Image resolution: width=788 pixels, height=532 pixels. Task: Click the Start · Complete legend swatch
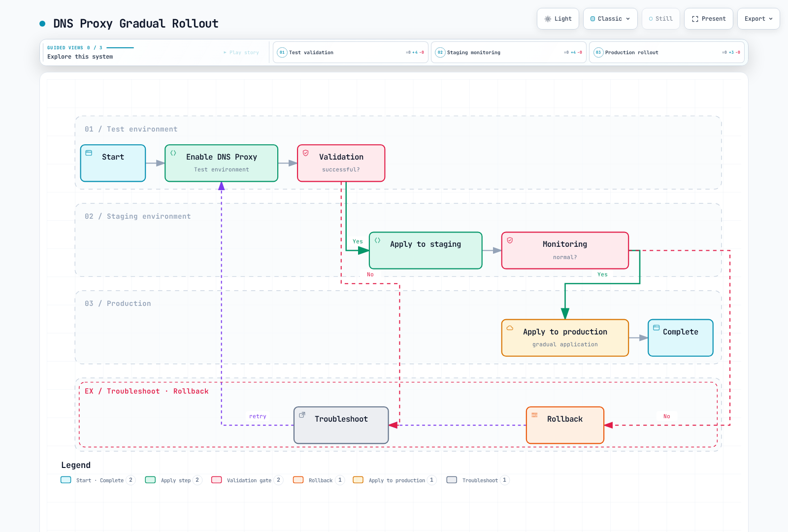(x=66, y=480)
